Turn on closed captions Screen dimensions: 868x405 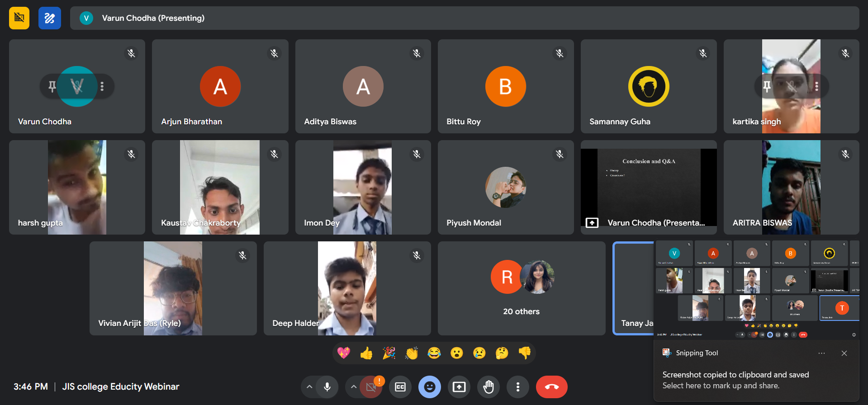400,387
